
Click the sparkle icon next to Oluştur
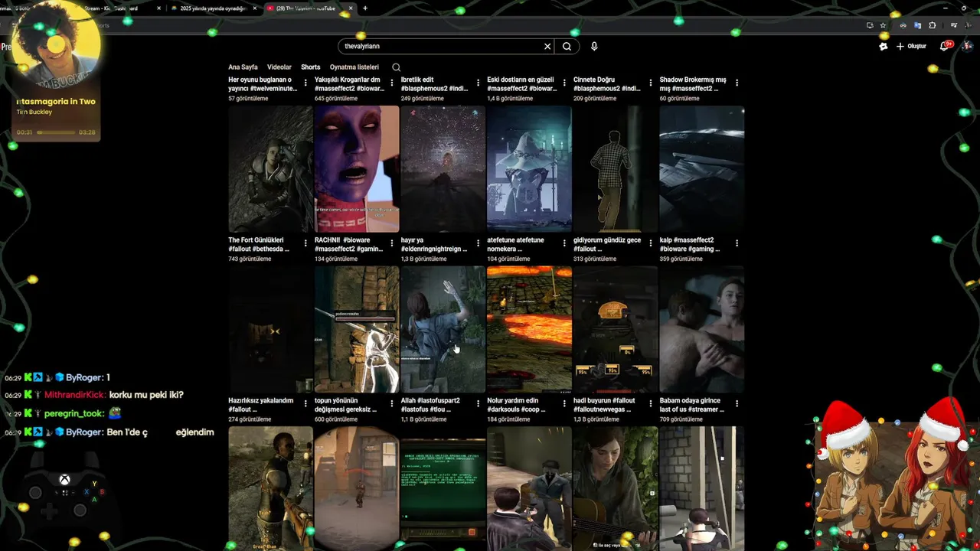(883, 46)
